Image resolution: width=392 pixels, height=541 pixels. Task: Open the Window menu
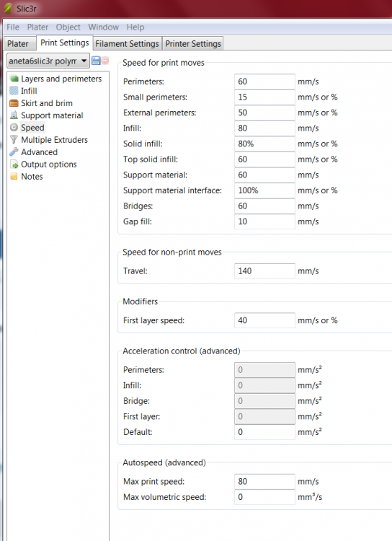104,27
